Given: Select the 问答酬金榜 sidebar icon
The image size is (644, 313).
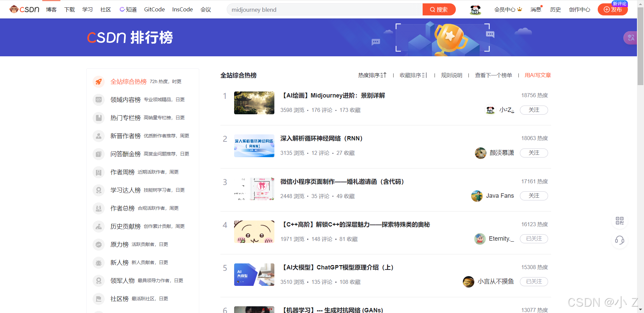Looking at the screenshot, I should point(99,154).
